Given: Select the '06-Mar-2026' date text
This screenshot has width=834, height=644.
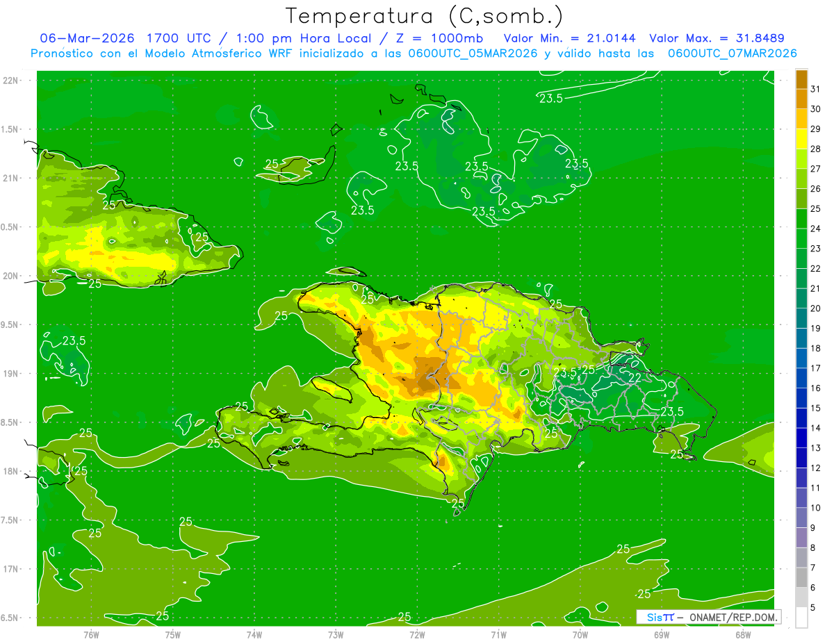Looking at the screenshot, I should click(86, 38).
